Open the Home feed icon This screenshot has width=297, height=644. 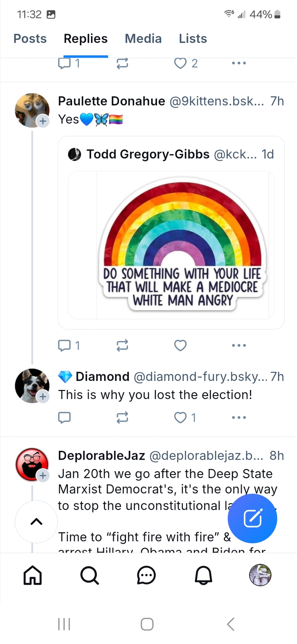click(x=32, y=575)
